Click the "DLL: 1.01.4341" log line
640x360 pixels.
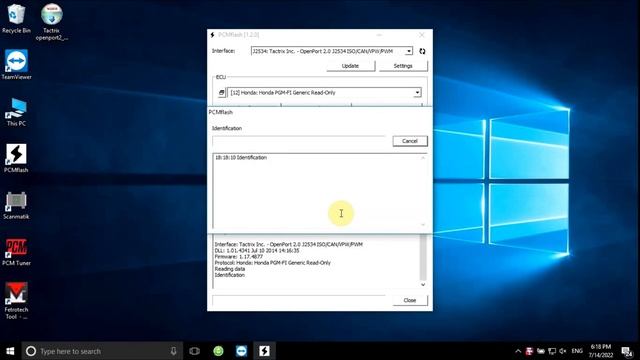(257, 251)
